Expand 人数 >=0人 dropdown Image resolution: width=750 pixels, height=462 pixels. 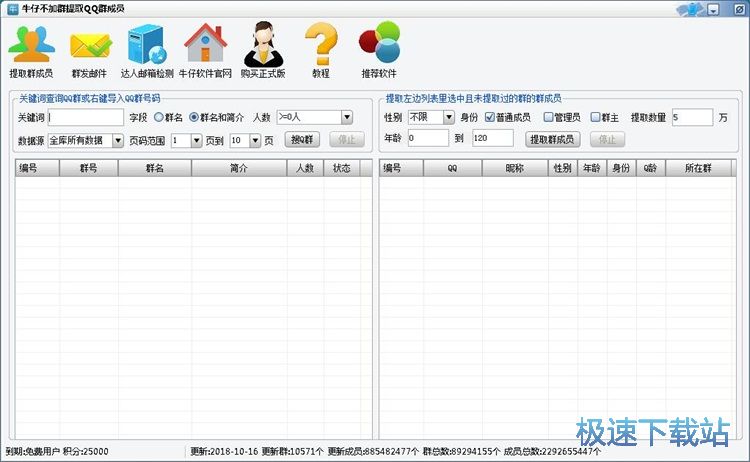pyautogui.click(x=347, y=117)
